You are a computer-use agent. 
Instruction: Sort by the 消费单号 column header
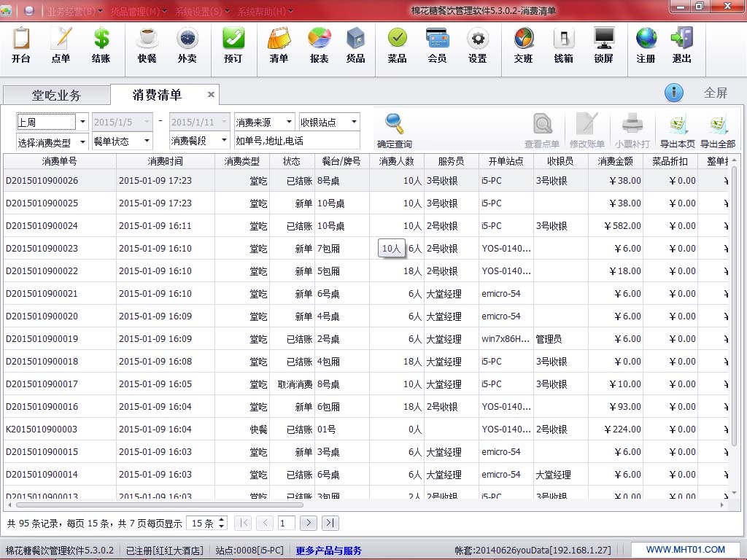60,161
